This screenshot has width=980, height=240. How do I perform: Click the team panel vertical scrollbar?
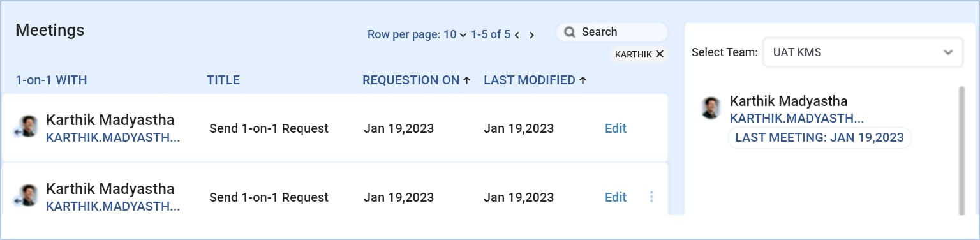[961, 151]
